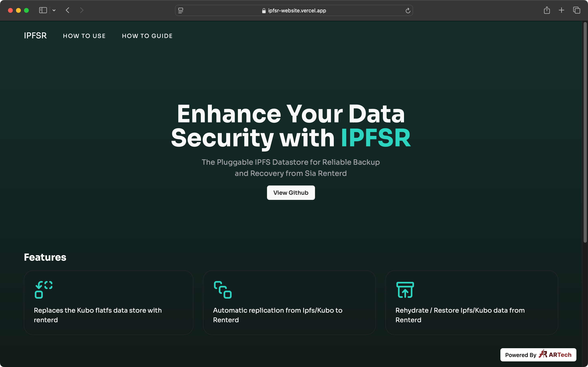The image size is (588, 367).
Task: Open the page reader/settings icon in address bar
Action: 181,10
